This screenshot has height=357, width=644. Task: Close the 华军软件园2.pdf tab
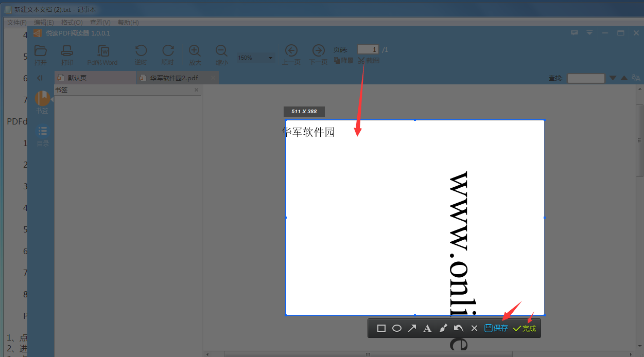coord(212,78)
